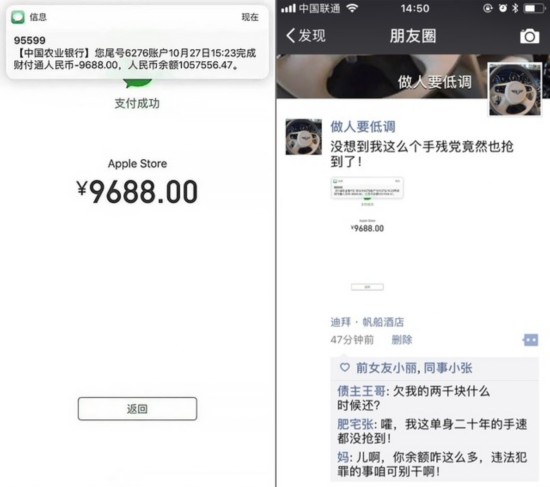Open location 迪拜 · 帆船酒店
The height and width of the screenshot is (487, 550).
click(367, 322)
